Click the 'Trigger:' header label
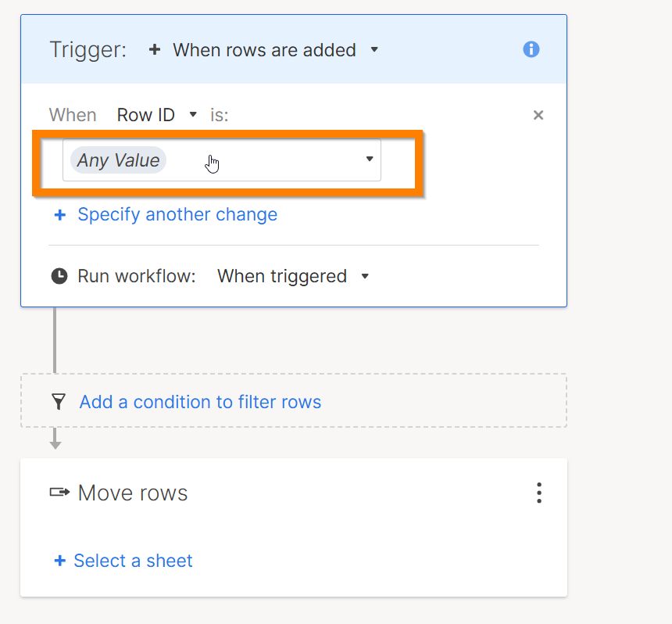 click(88, 50)
